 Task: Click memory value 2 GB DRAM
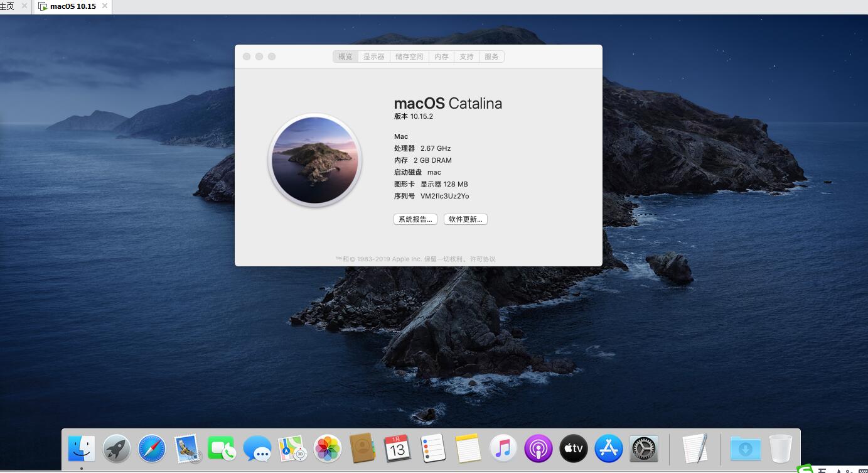[432, 160]
